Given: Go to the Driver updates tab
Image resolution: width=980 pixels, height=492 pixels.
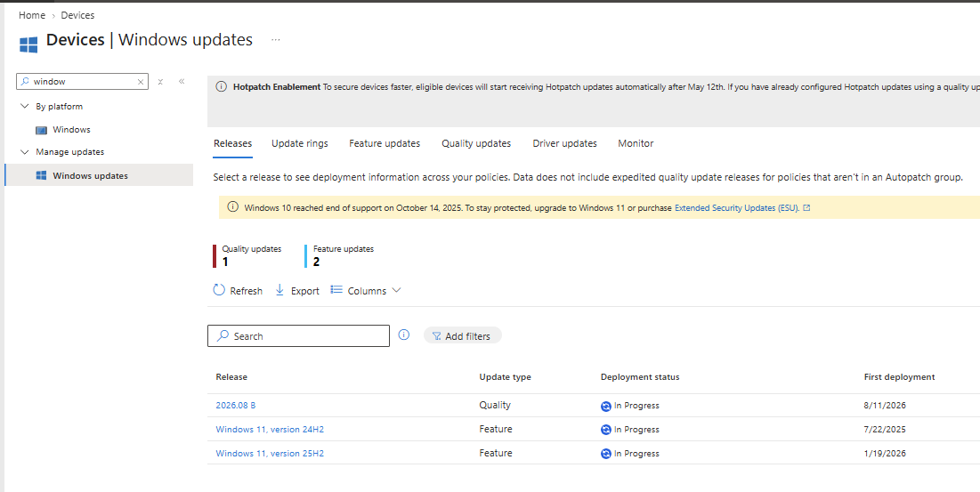Looking at the screenshot, I should click(564, 143).
